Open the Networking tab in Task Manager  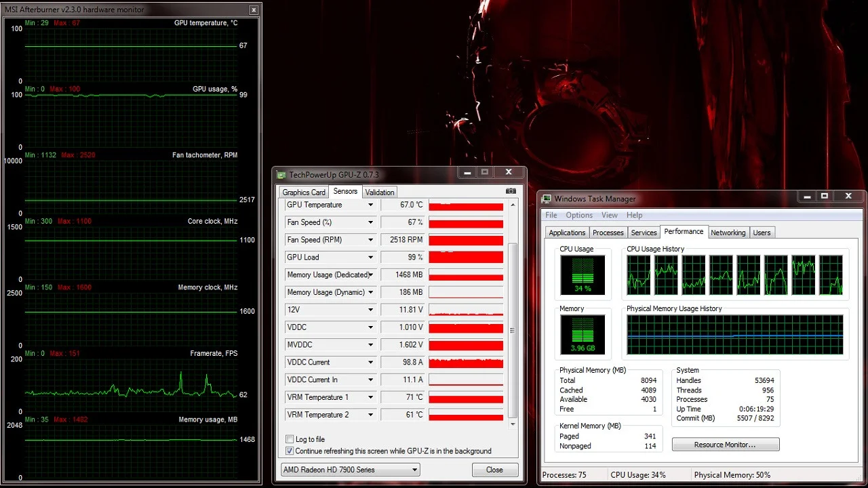[x=728, y=232]
